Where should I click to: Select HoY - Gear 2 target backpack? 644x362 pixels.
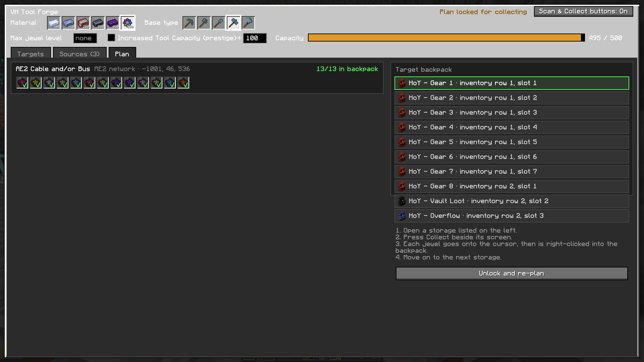click(512, 98)
